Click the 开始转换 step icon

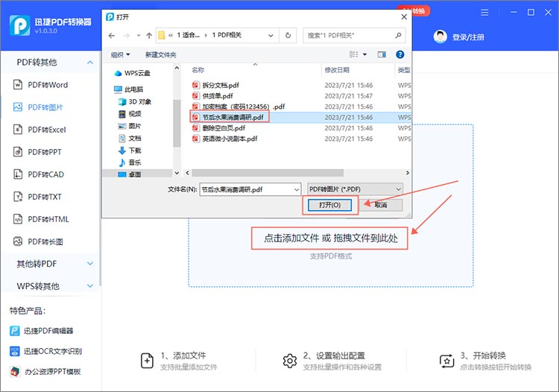point(446,361)
